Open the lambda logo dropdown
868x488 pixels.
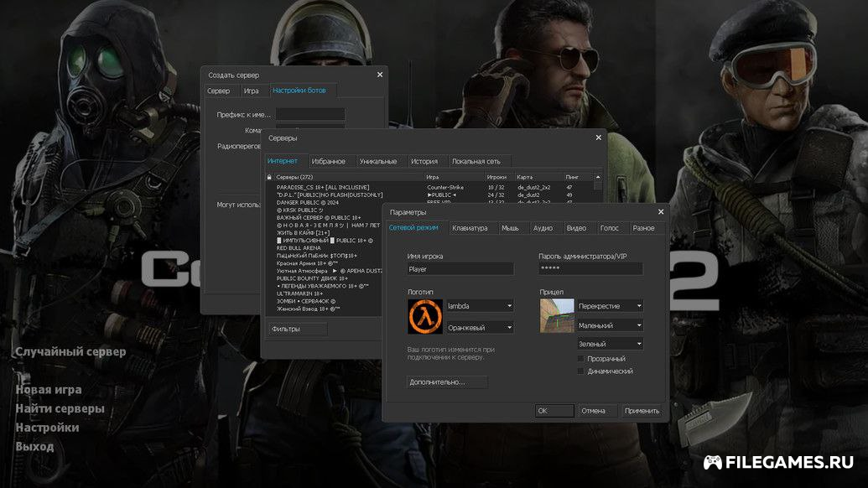(480, 306)
